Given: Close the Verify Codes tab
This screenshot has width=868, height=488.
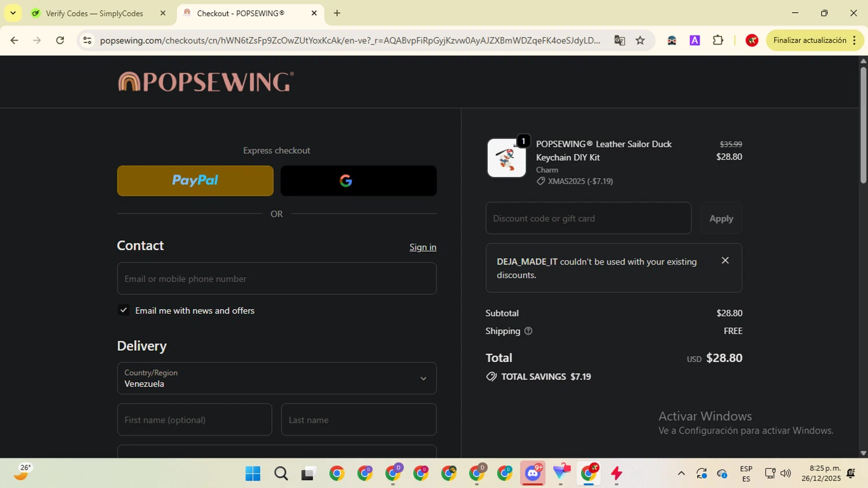Looking at the screenshot, I should point(163,13).
